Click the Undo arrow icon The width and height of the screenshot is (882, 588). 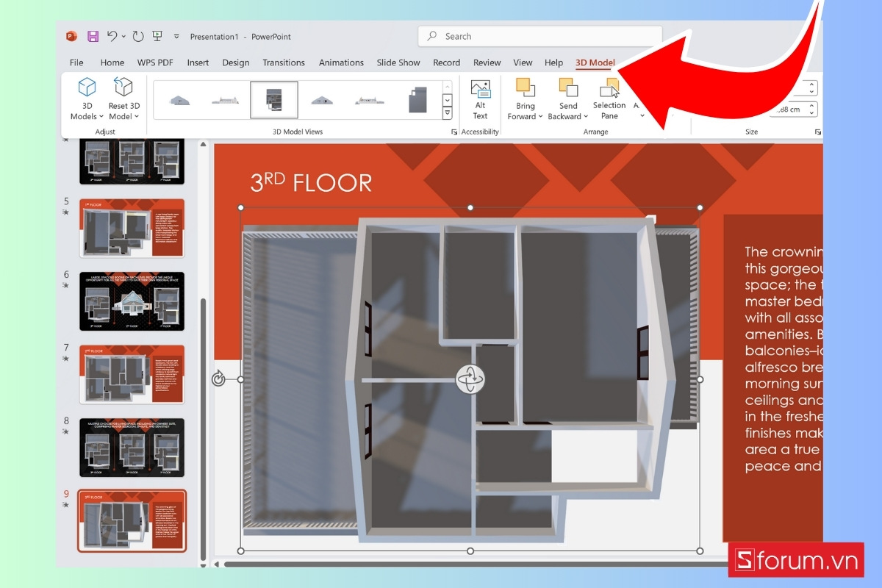(112, 36)
